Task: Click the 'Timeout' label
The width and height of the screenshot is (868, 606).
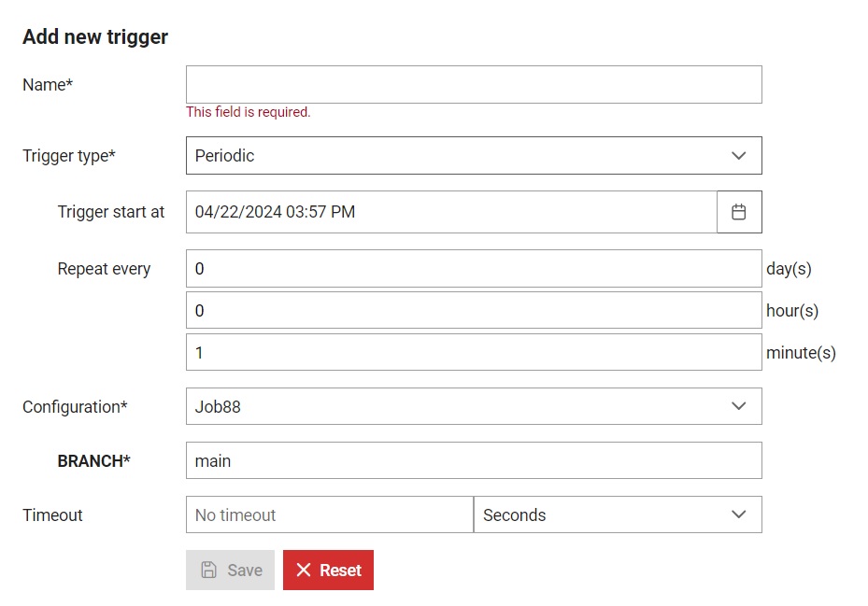Action: click(52, 515)
